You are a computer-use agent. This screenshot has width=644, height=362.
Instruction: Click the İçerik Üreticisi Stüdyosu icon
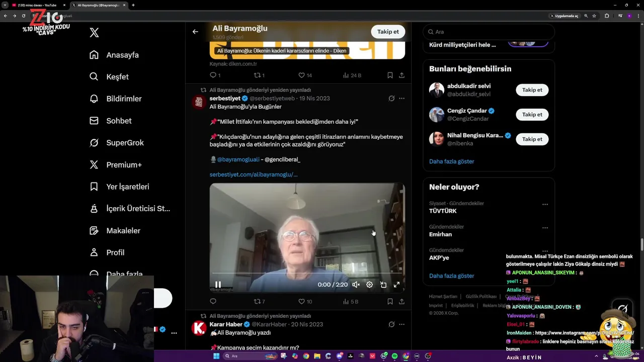[94, 208]
